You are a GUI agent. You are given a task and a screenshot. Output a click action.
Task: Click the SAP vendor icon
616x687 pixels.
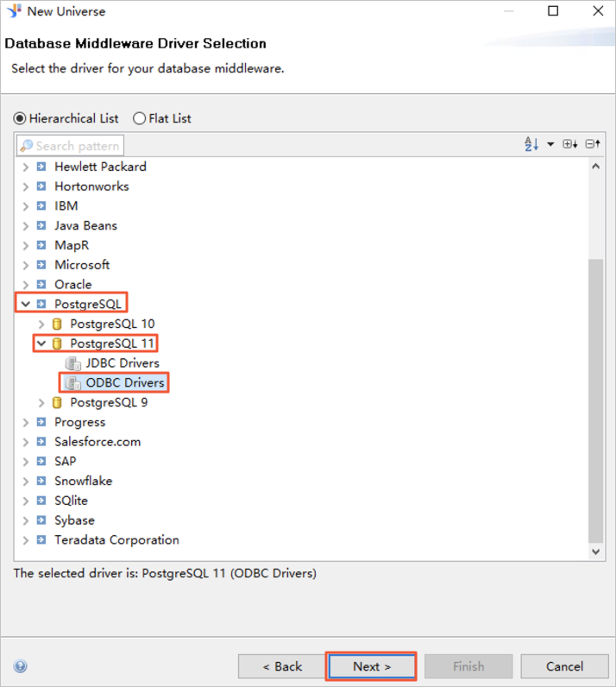(41, 462)
